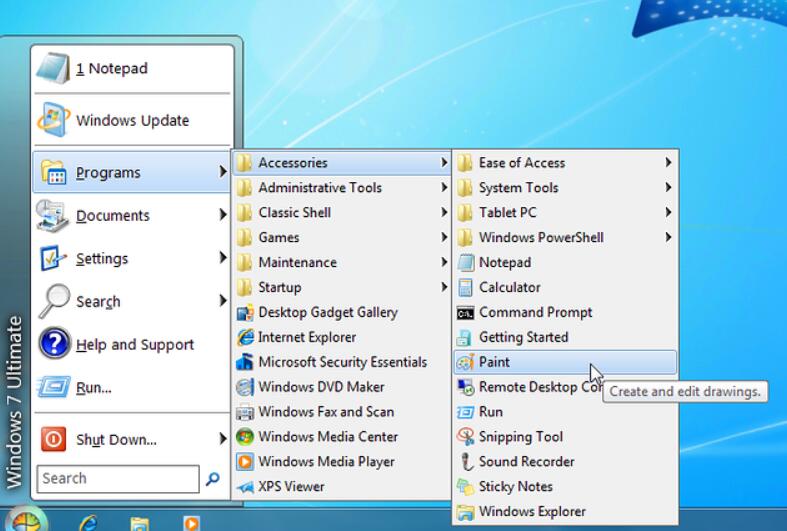Click the Sound Recorder label
The height and width of the screenshot is (531, 787).
527,461
